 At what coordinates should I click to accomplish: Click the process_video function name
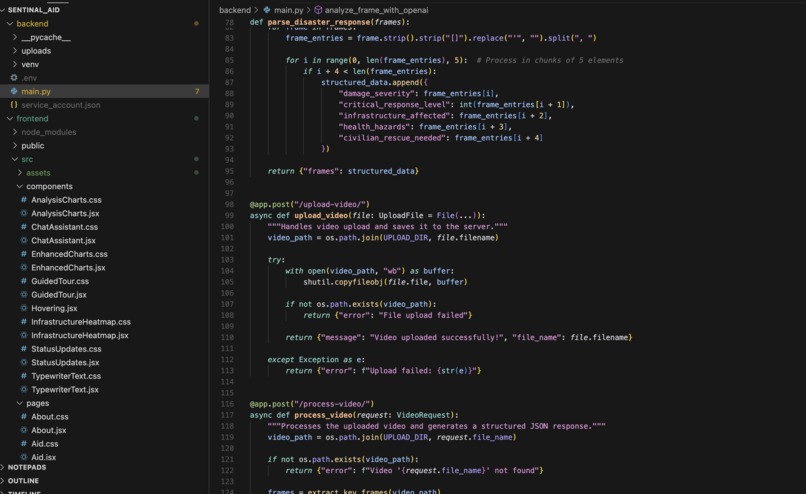[x=323, y=415]
